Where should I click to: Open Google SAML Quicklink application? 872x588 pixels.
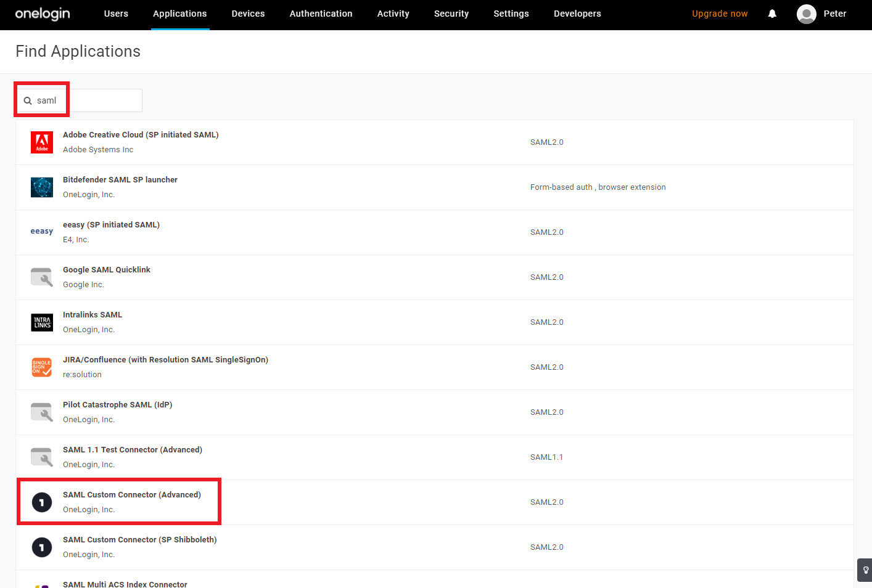pyautogui.click(x=107, y=270)
